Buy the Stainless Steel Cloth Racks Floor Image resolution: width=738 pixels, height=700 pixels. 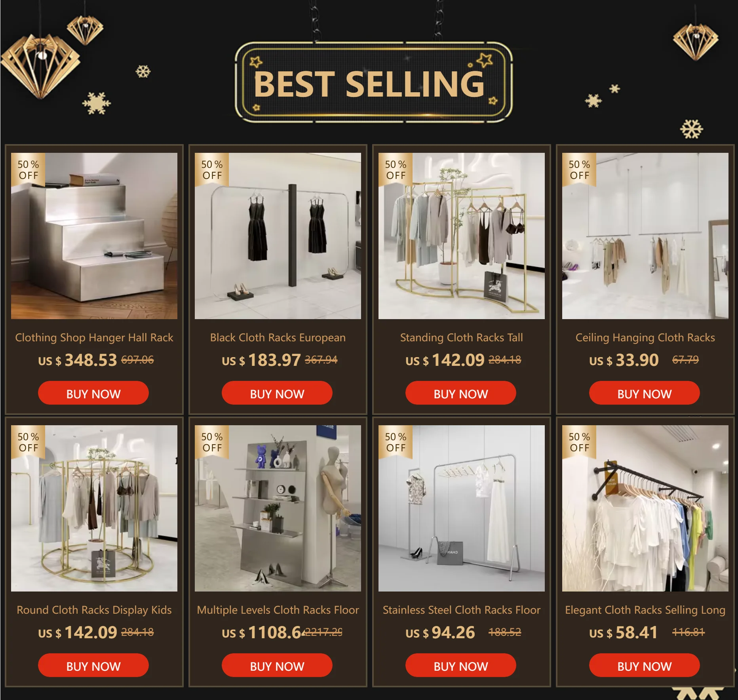[461, 665]
